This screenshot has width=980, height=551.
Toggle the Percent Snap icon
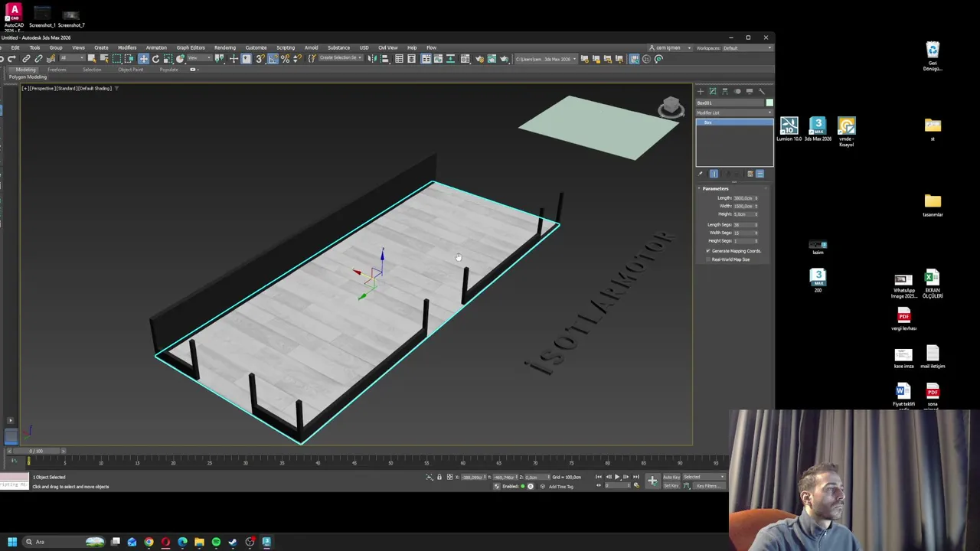[285, 59]
